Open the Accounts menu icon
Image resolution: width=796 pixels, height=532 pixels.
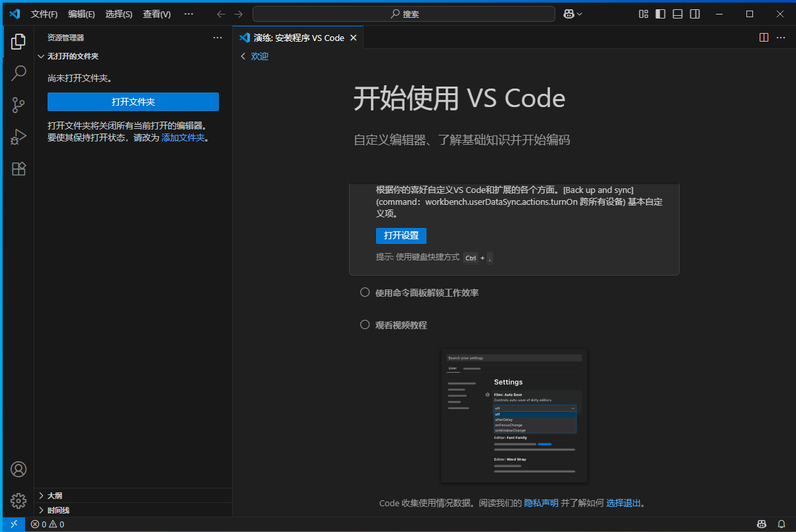pyautogui.click(x=19, y=469)
